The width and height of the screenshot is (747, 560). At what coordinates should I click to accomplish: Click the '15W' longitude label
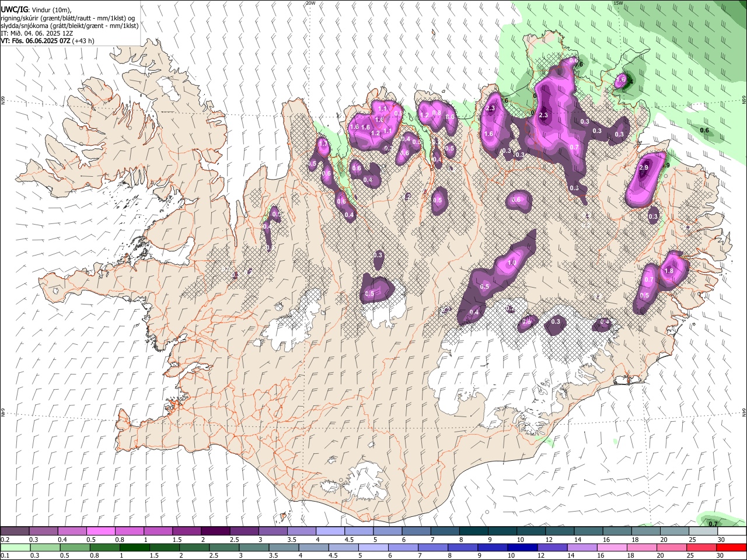(618, 3)
